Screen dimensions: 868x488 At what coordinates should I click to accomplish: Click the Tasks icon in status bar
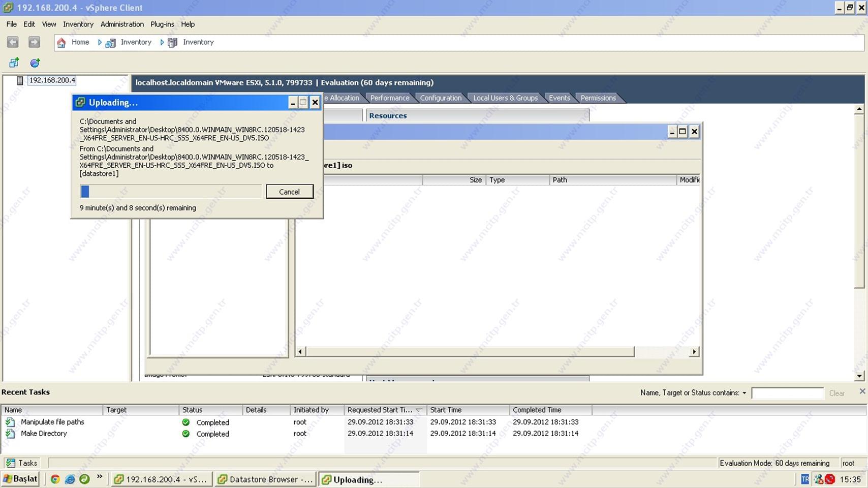coord(10,463)
